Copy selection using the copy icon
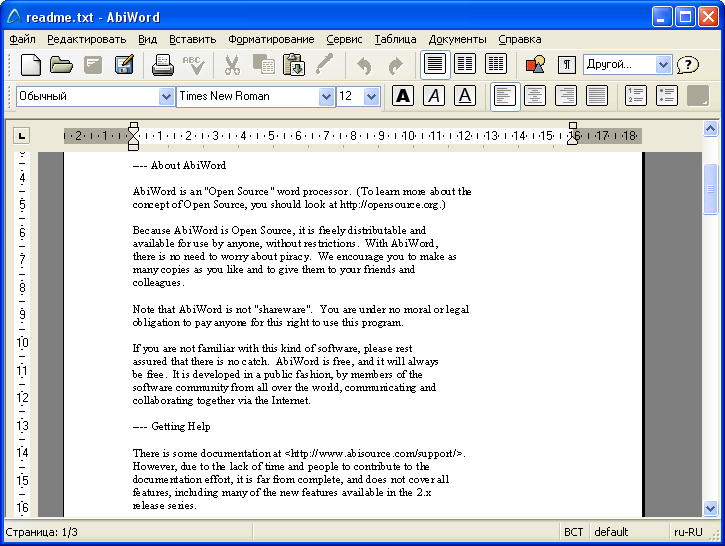The image size is (725, 546). tap(263, 65)
